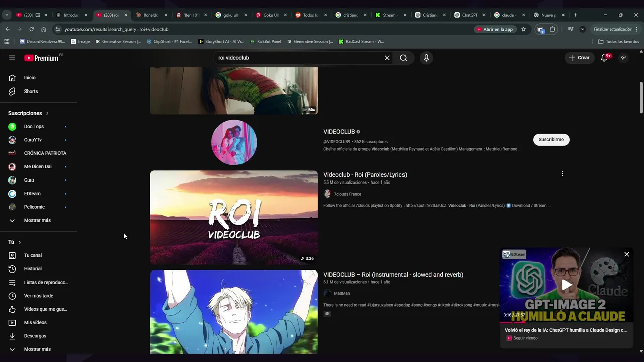The image size is (644, 362).
Task: Open Listas de reproducción in sidebar
Action: (38, 282)
